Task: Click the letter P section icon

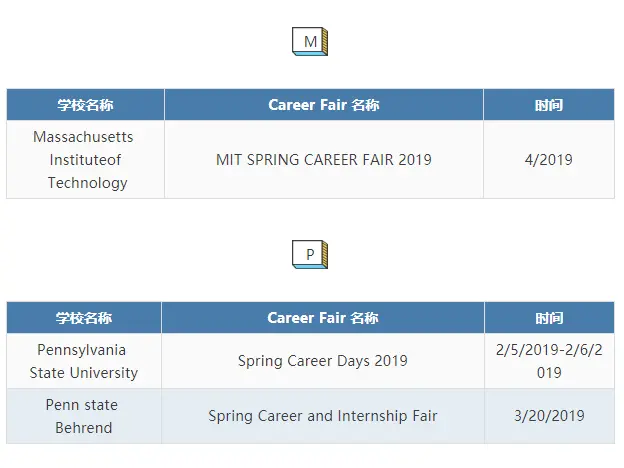Action: click(x=310, y=254)
